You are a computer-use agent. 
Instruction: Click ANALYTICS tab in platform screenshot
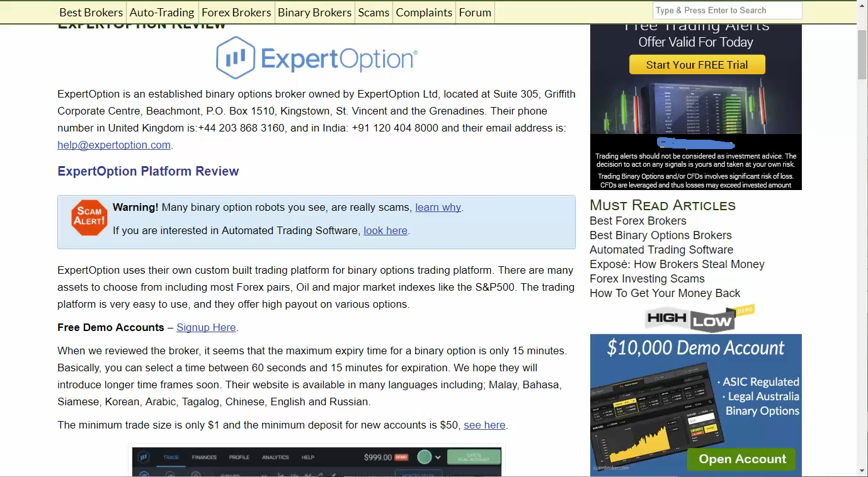tap(275, 457)
